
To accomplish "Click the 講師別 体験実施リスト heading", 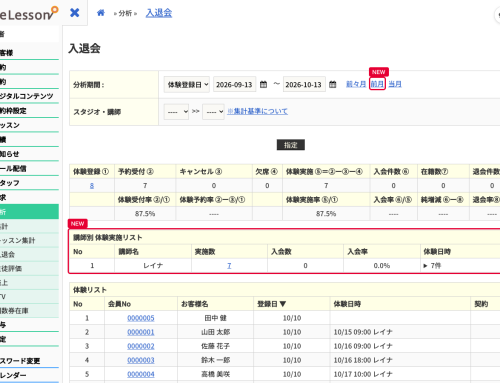I will click(x=108, y=237).
